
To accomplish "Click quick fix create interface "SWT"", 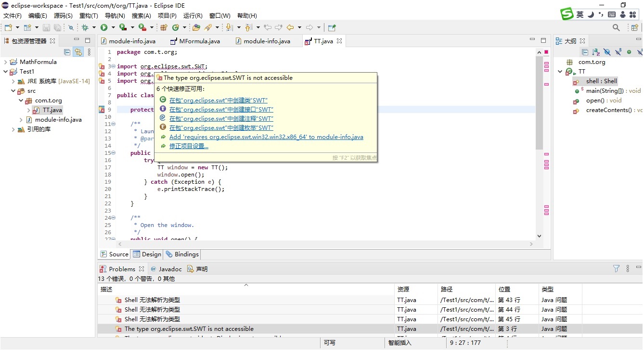I will (221, 110).
